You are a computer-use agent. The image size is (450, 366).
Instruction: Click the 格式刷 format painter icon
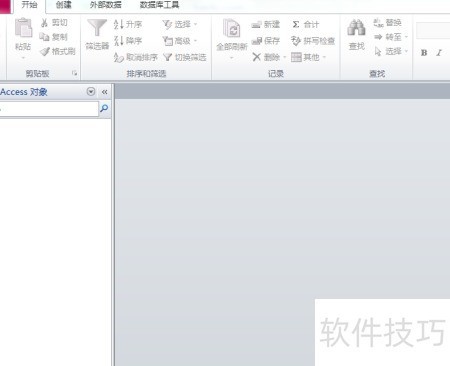point(45,51)
